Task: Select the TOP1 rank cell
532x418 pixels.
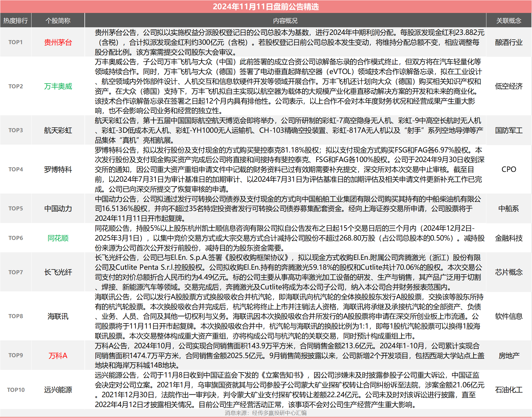Action: pyautogui.click(x=15, y=42)
